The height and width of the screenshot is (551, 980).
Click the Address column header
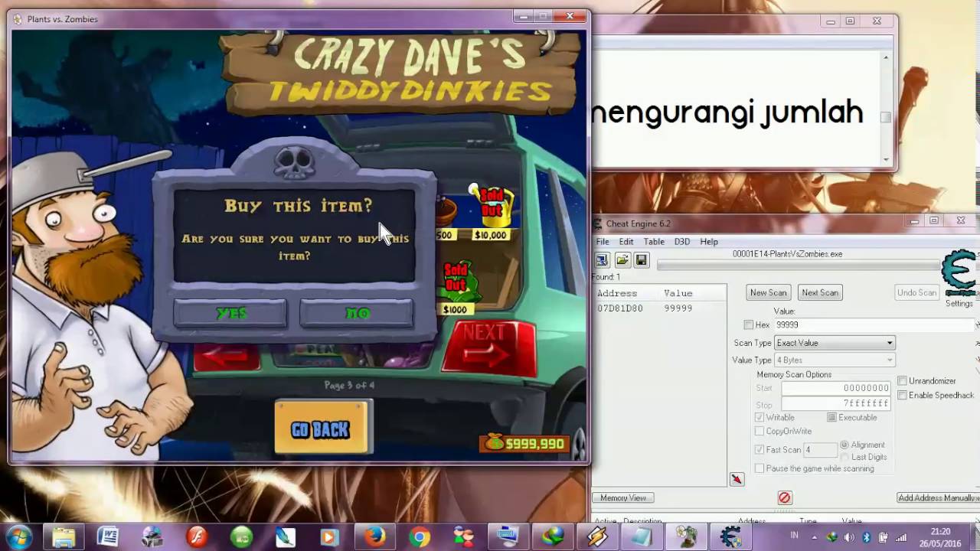(x=617, y=293)
